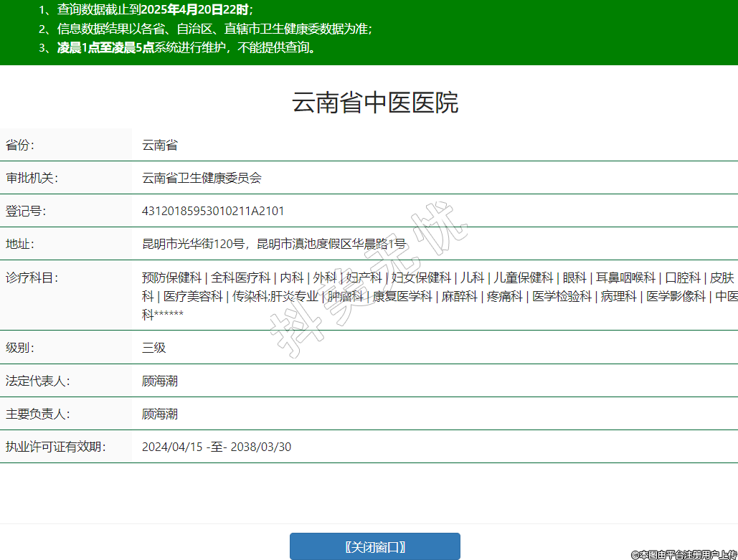Click 云南省卫生健康委员会 approval authority text
Viewport: 738px width, 560px height.
[202, 178]
